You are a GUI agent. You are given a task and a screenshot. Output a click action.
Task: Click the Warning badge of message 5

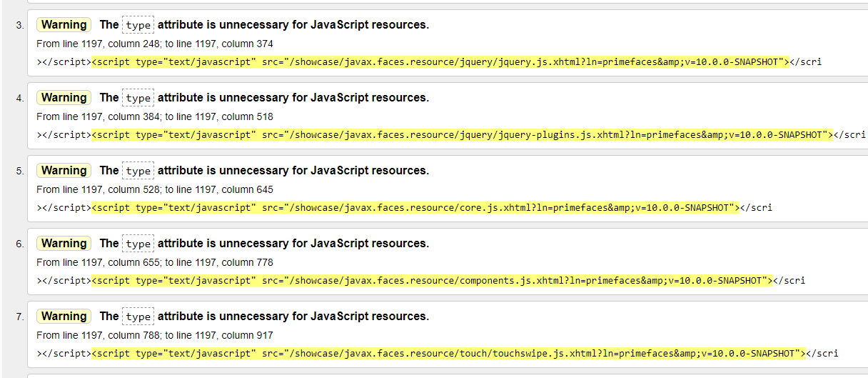[64, 171]
